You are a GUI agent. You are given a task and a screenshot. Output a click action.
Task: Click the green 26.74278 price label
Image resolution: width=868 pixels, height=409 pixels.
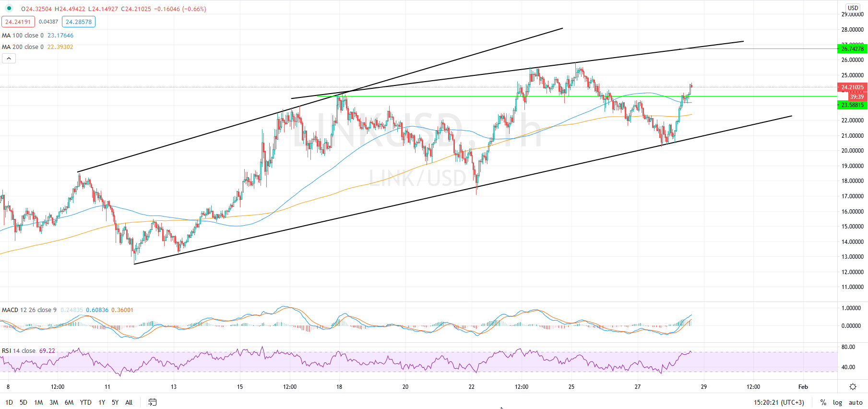pos(852,48)
